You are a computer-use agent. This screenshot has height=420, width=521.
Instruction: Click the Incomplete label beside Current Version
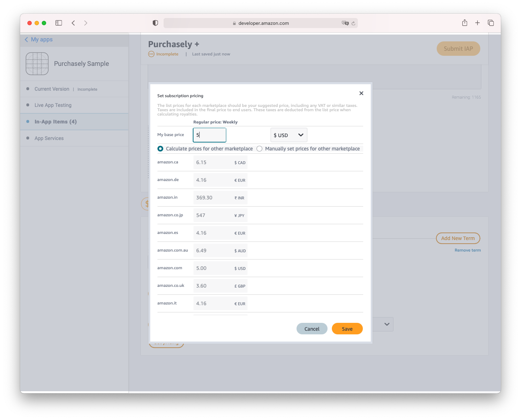point(87,89)
